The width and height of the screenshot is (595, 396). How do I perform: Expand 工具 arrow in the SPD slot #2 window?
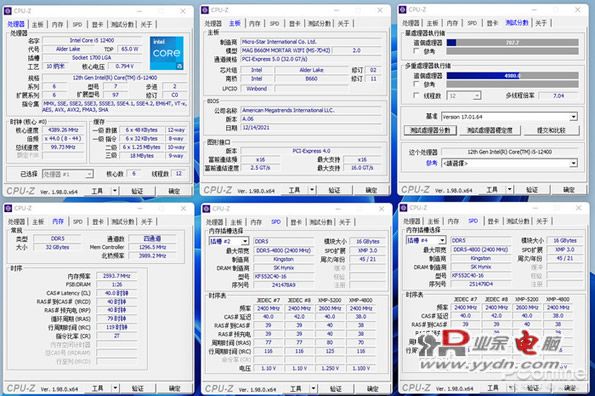(x=313, y=388)
